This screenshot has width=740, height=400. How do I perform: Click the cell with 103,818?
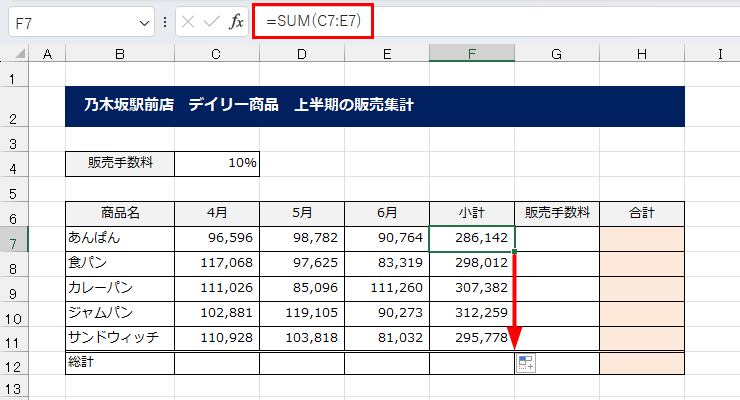pos(302,339)
